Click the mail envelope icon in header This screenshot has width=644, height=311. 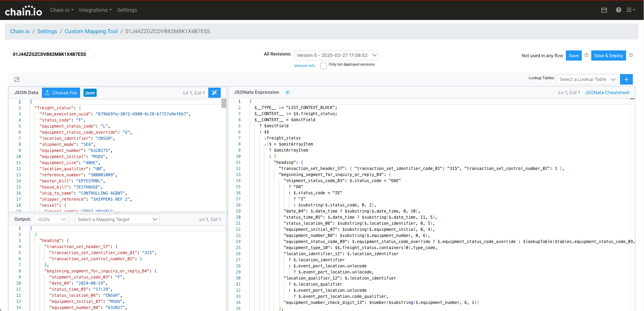(604, 10)
